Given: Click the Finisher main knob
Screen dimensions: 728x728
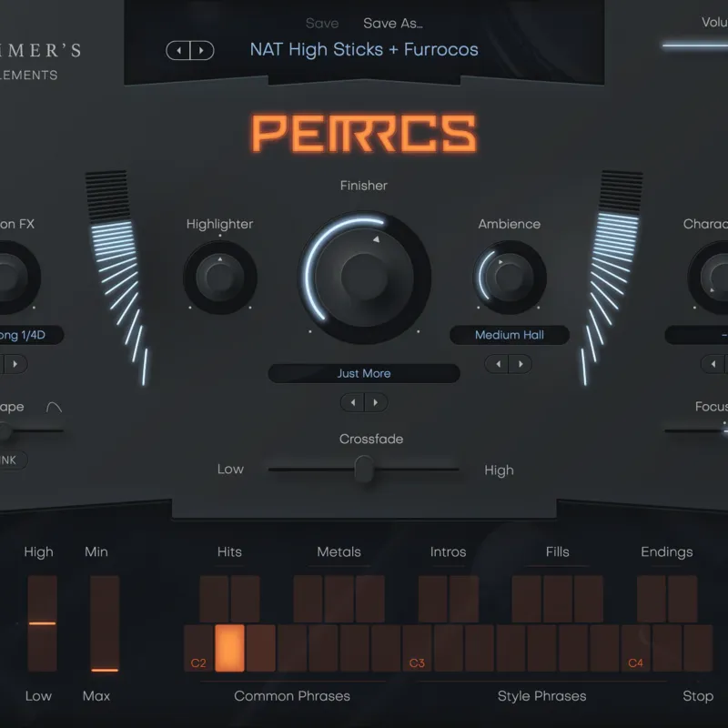Looking at the screenshot, I should click(365, 278).
